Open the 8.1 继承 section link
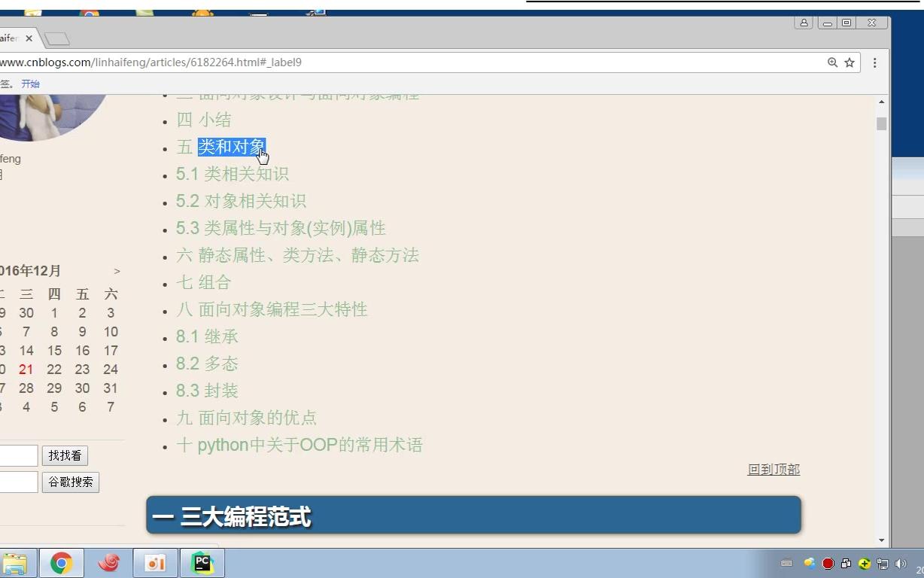 coord(206,336)
